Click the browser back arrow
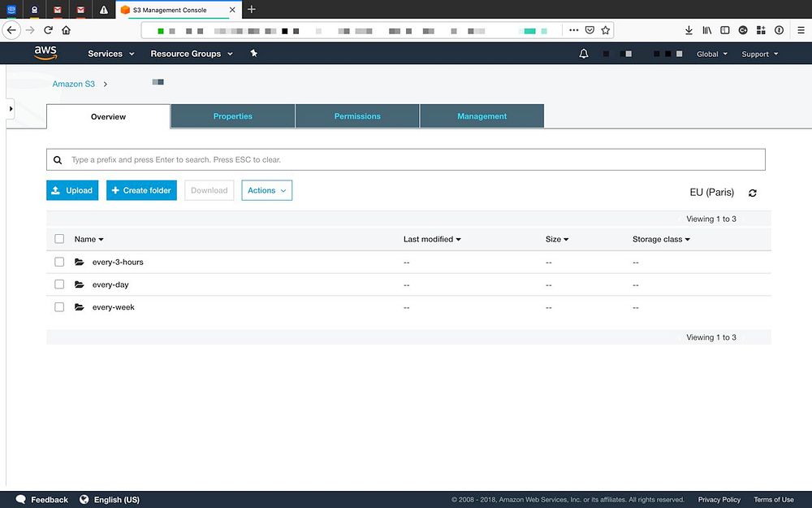This screenshot has height=508, width=812. point(11,30)
